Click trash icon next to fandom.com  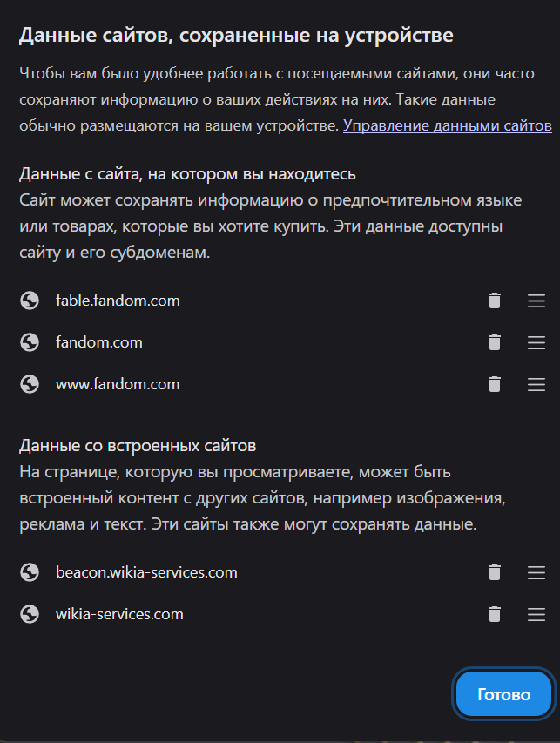(494, 342)
